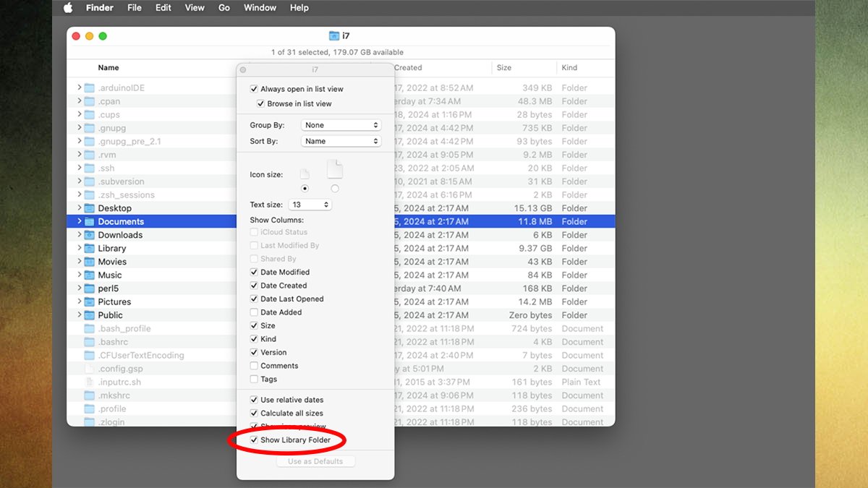Click the Pictures folder icon

pyautogui.click(x=90, y=302)
